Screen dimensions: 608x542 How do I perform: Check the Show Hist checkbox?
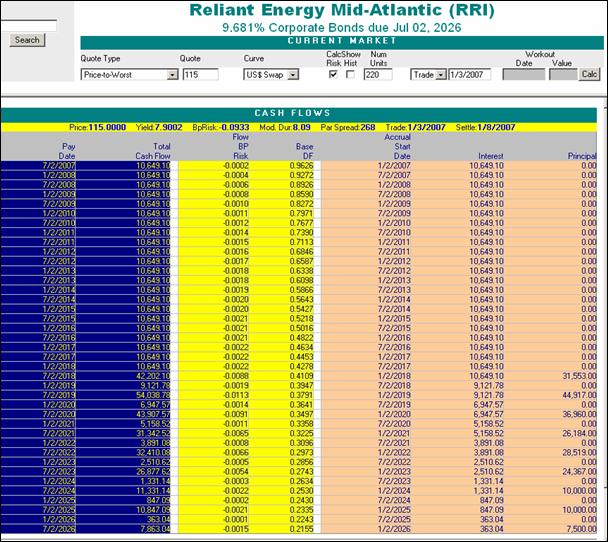click(350, 74)
